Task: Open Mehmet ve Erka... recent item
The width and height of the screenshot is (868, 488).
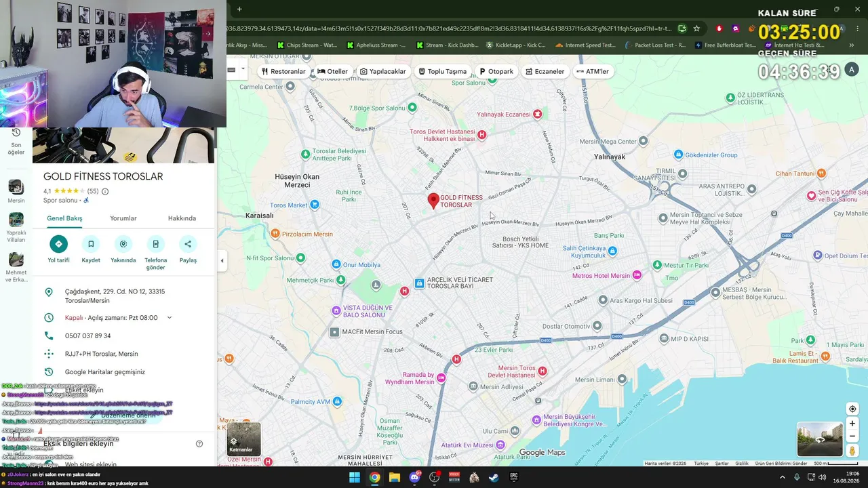Action: [16, 267]
